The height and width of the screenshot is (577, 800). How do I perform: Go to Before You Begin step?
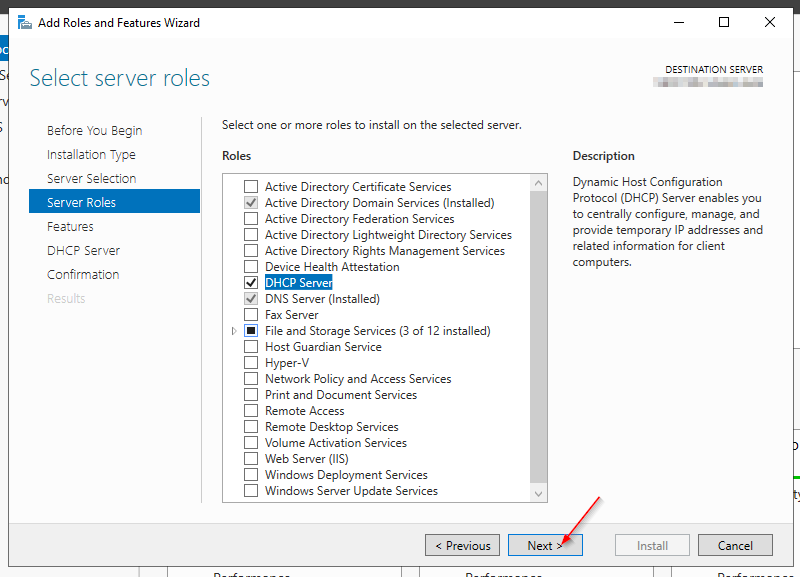coord(94,131)
